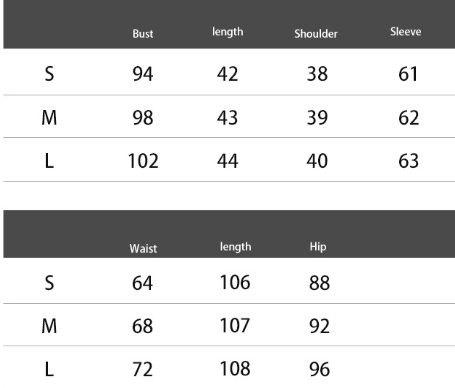Select the bust value 94
455x388 pixels.
pos(143,74)
